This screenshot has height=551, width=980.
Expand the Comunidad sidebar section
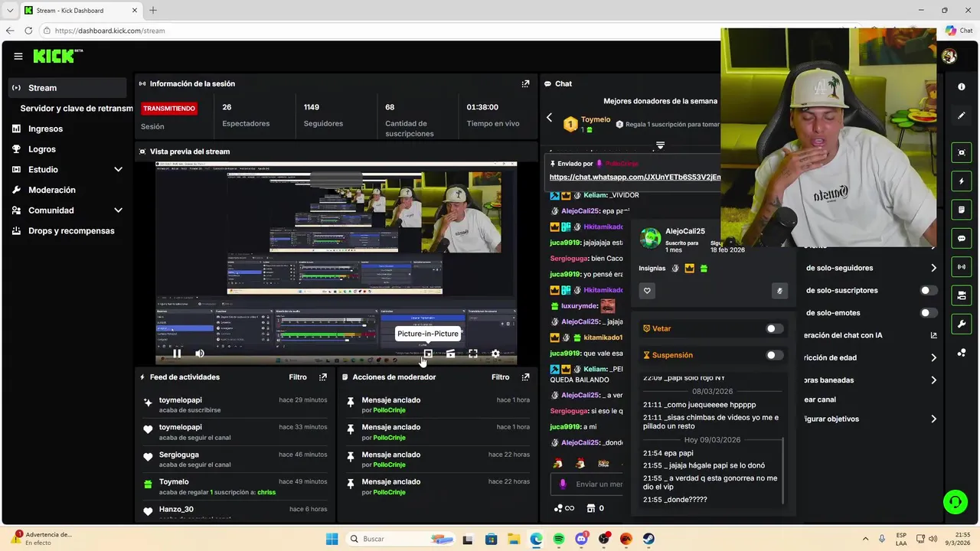[x=118, y=210]
